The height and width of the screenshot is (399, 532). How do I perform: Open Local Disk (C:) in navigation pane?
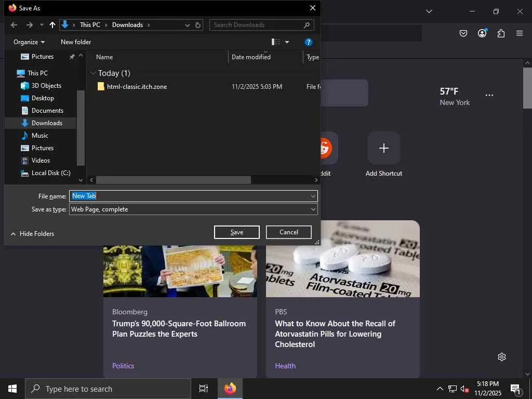51,173
